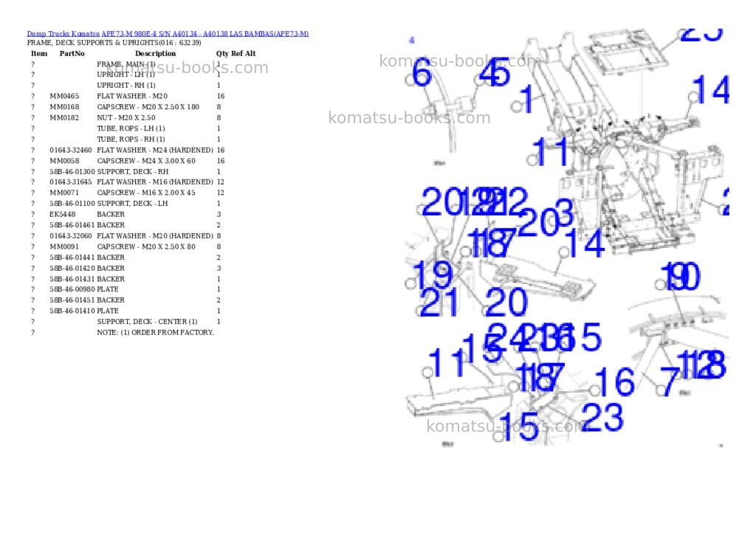The width and height of the screenshot is (756, 535).
Task: Open the Dump Trucks Komatsu link
Action: coord(63,34)
